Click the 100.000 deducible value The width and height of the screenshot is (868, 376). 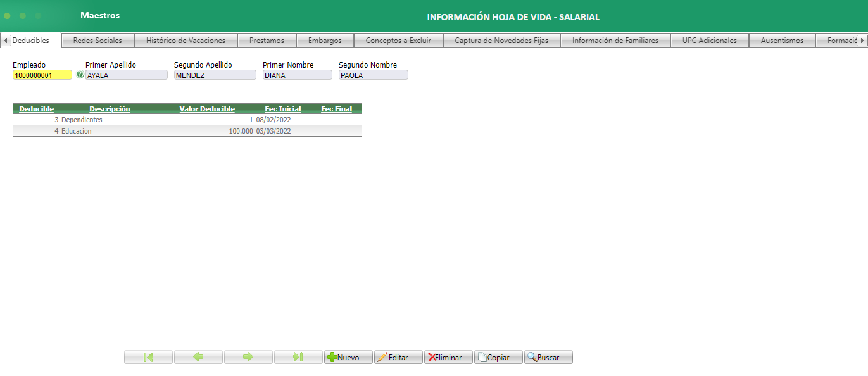(x=241, y=131)
